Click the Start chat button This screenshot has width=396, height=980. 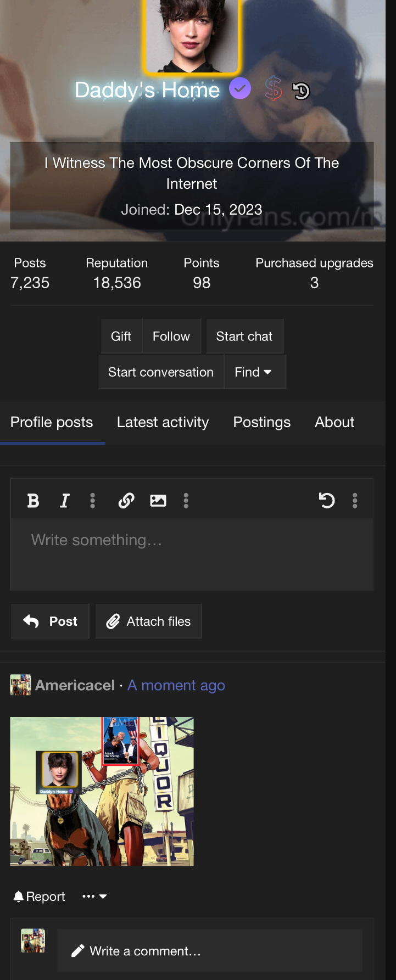[x=244, y=336]
